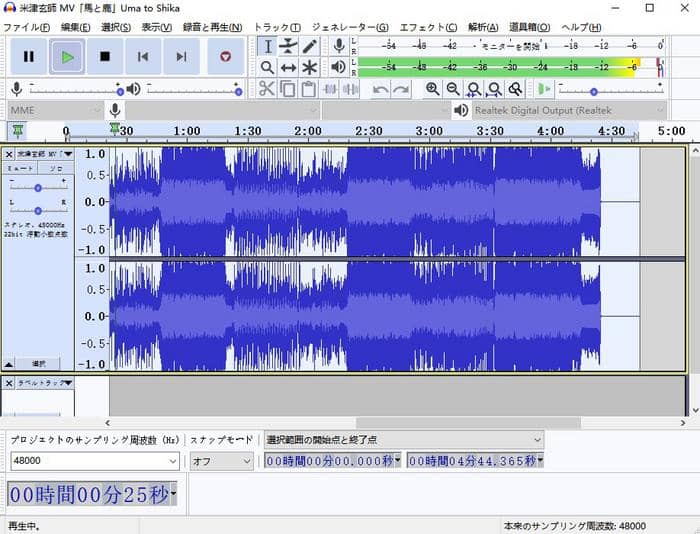This screenshot has height=534, width=700.
Task: Open the ファイル(F) menu
Action: click(x=28, y=27)
